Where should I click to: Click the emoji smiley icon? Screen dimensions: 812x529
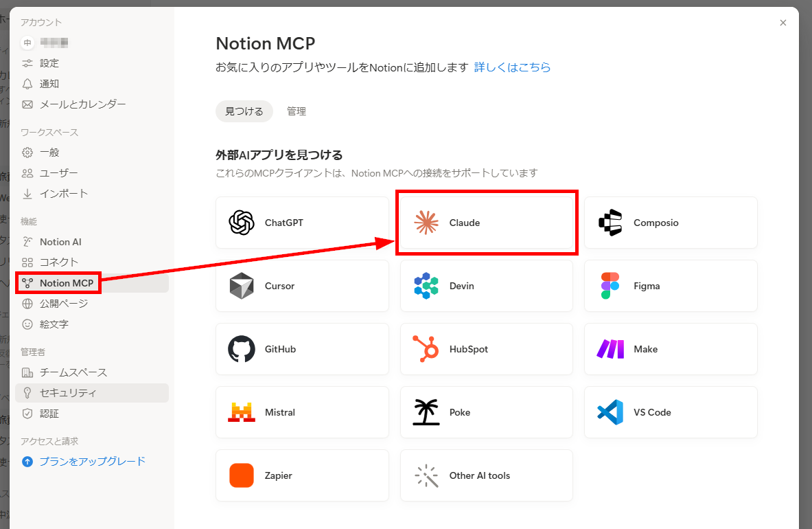tap(27, 324)
